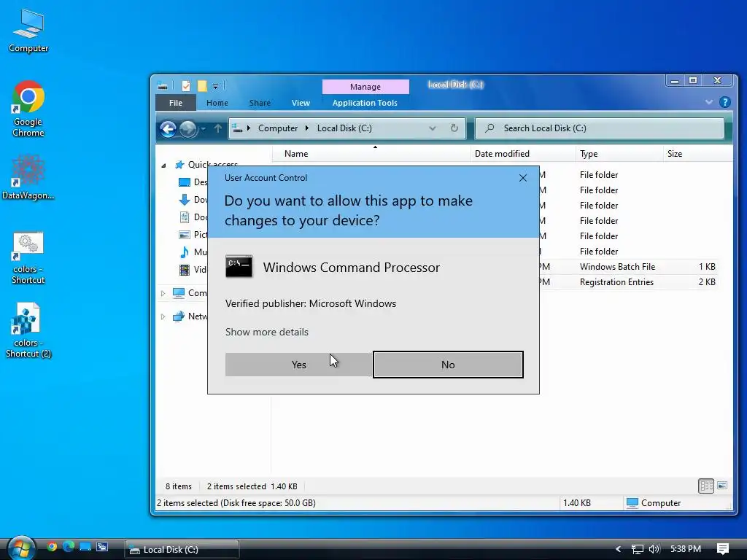Click Yes in the User Account Control dialog

pos(298,365)
